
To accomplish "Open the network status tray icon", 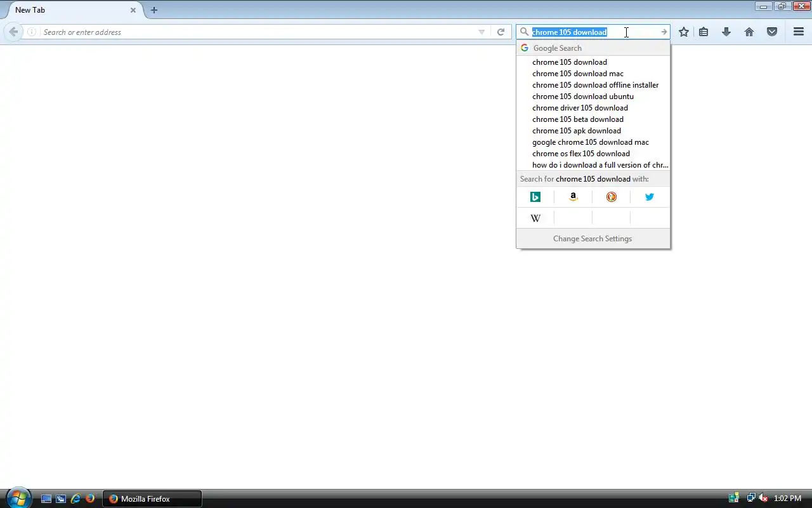I will 751,499.
